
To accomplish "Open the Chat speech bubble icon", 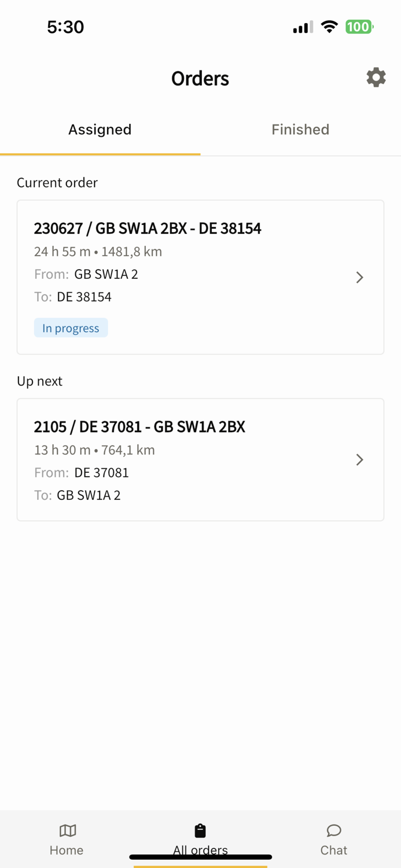I will tap(334, 830).
